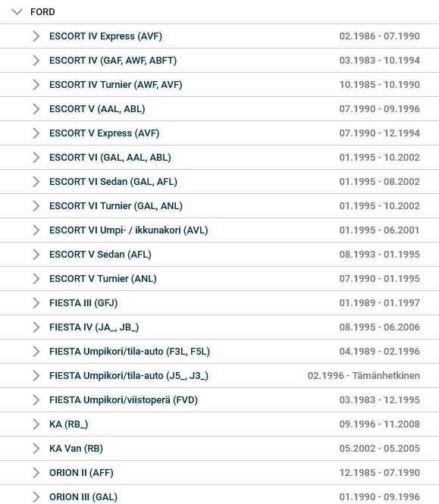Image resolution: width=439 pixels, height=504 pixels.
Task: Select FIESTA Umpikori/tila-auto (J5_, J3_) row
Action: 219,376
